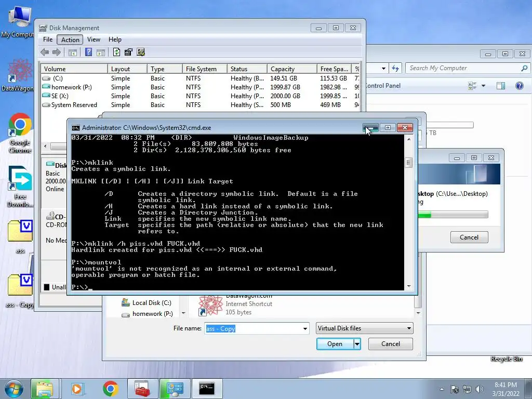Select the homework (P:) volume row

pyautogui.click(x=200, y=87)
